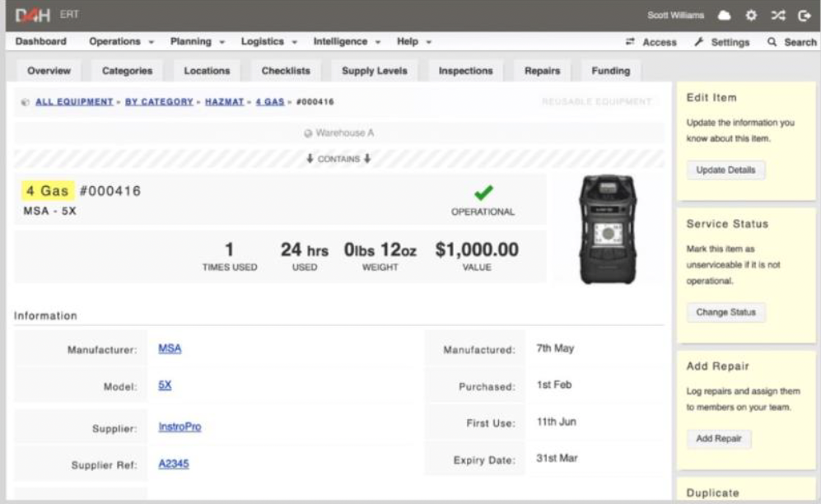This screenshot has height=504, width=821.
Task: Click the 31st Mar expiry date
Action: pyautogui.click(x=557, y=459)
